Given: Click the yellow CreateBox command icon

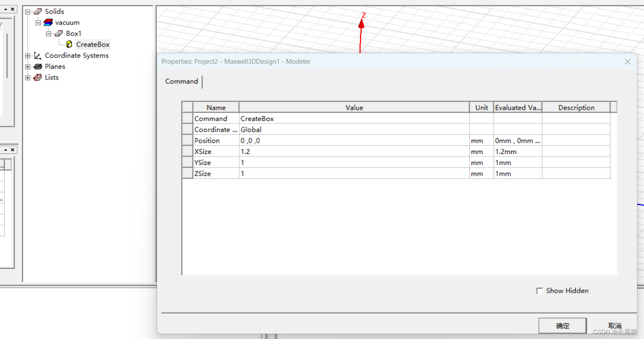Looking at the screenshot, I should point(69,44).
